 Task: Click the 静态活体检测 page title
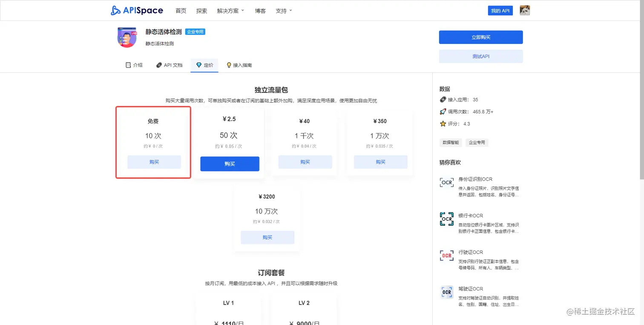point(164,32)
